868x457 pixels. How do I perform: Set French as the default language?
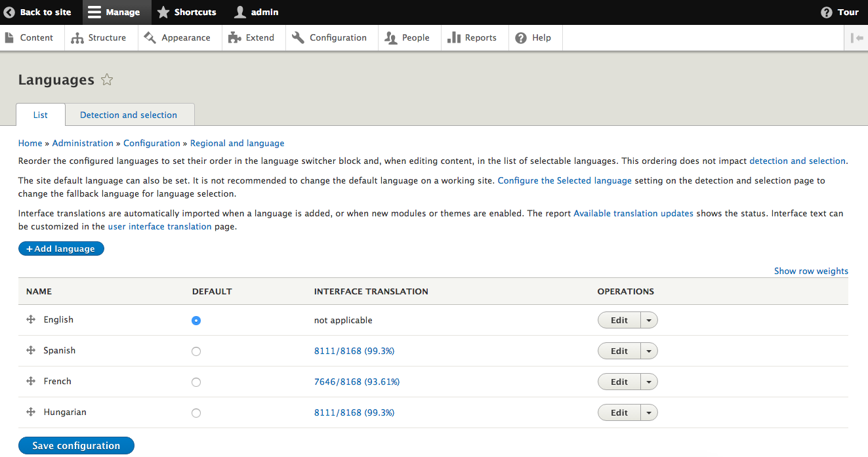point(196,382)
